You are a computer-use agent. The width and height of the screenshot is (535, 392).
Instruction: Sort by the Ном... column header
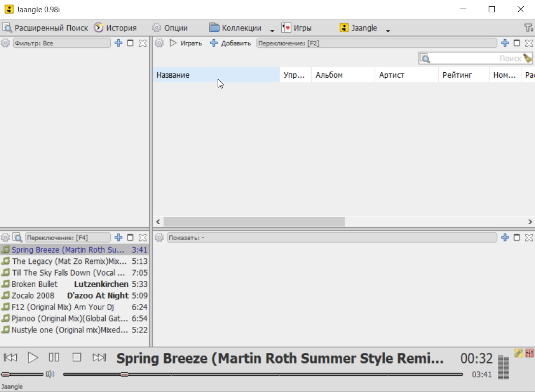click(505, 75)
